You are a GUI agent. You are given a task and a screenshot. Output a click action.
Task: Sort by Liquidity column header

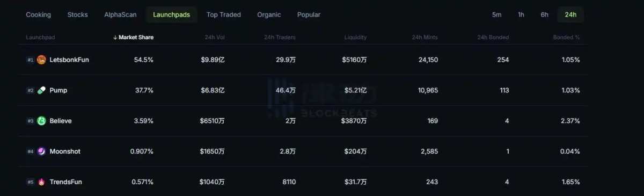(x=356, y=38)
